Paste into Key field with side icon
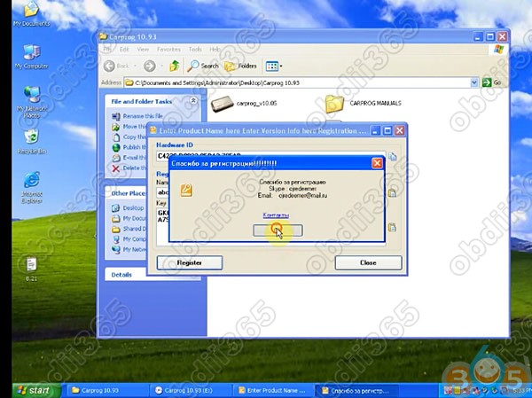The image size is (532, 398). [392, 227]
